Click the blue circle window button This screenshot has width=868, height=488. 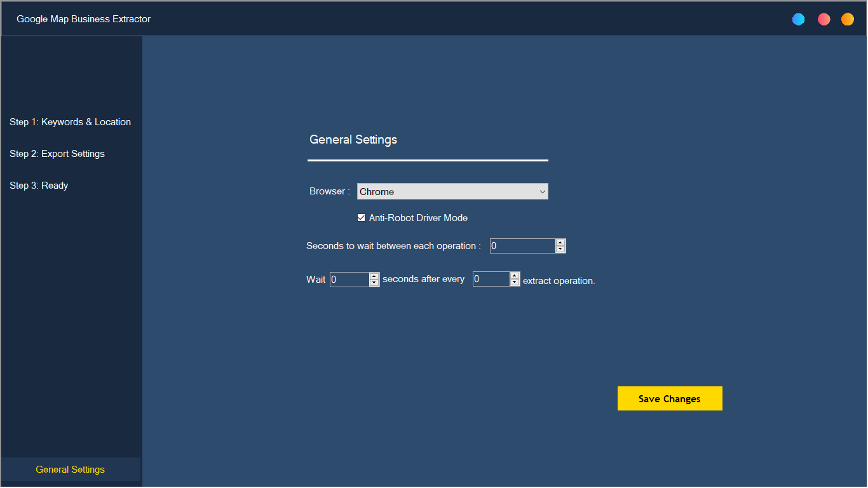799,19
